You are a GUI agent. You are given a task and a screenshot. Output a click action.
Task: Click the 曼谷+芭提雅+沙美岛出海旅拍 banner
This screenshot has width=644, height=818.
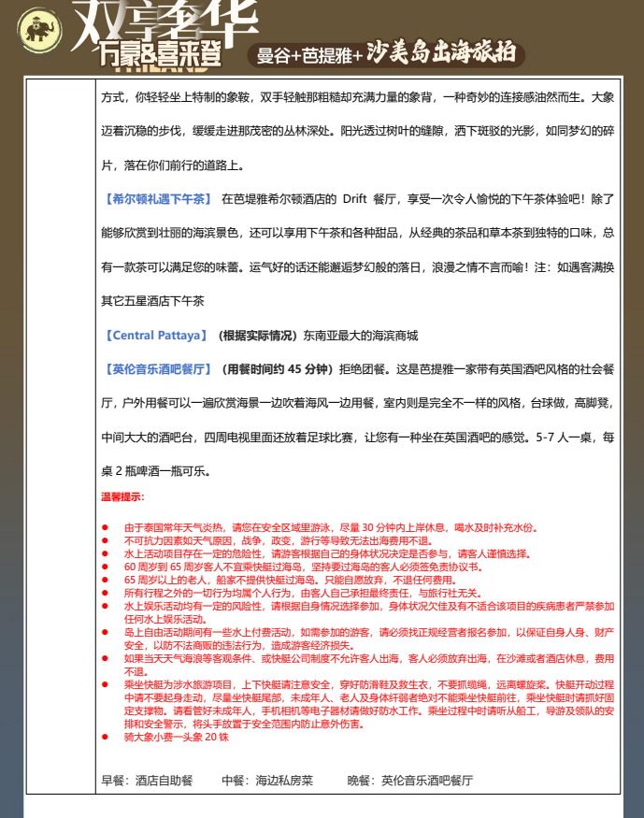pyautogui.click(x=386, y=53)
